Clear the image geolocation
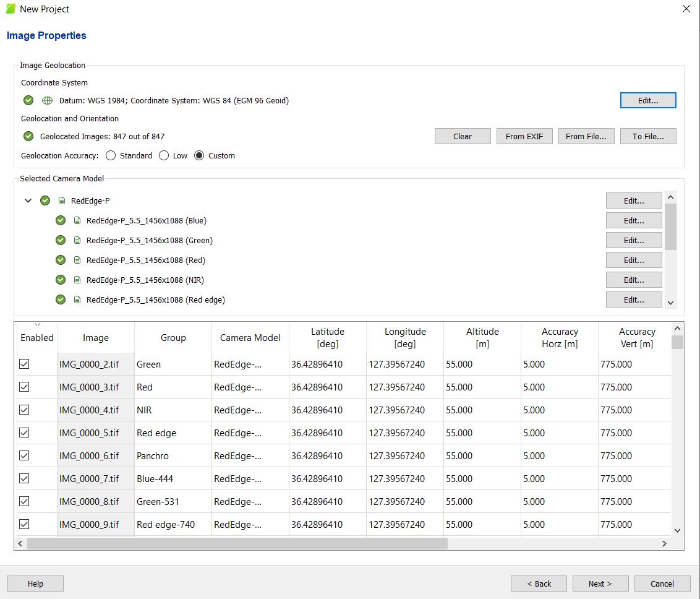The image size is (700, 599). coord(463,136)
